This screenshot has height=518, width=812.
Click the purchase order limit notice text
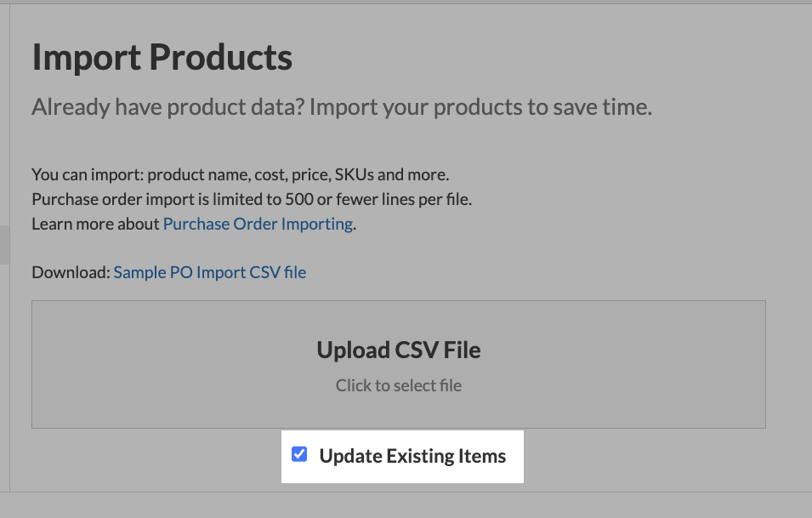coord(252,198)
